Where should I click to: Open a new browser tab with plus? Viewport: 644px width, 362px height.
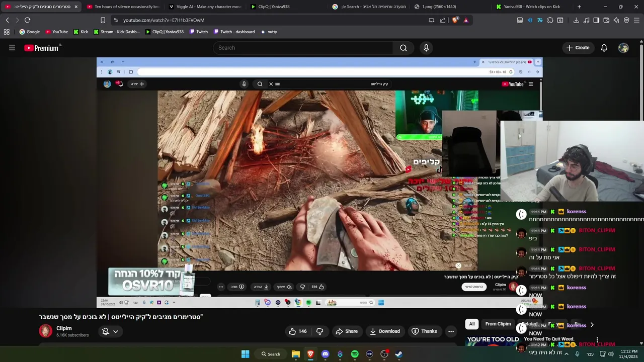579,7
